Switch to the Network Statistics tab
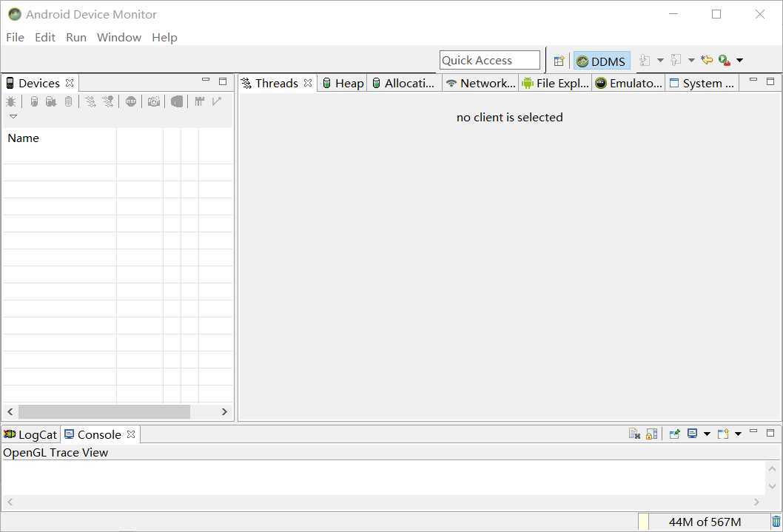Screen dimensions: 783x532 pyautogui.click(x=481, y=84)
